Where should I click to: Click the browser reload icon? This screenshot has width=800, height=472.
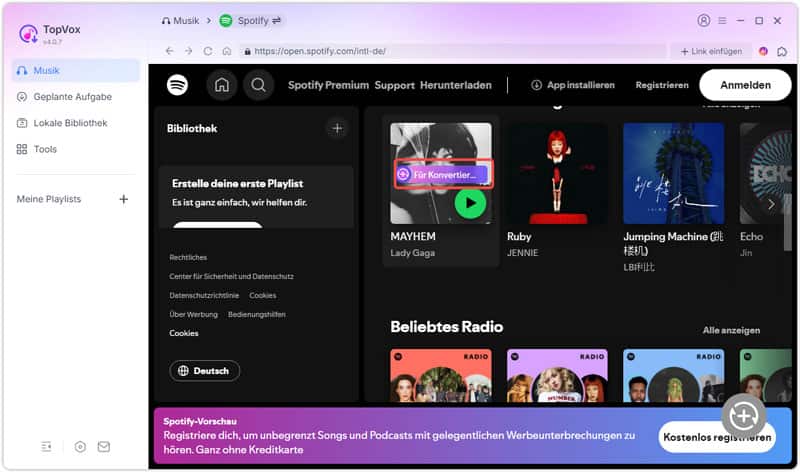point(208,51)
